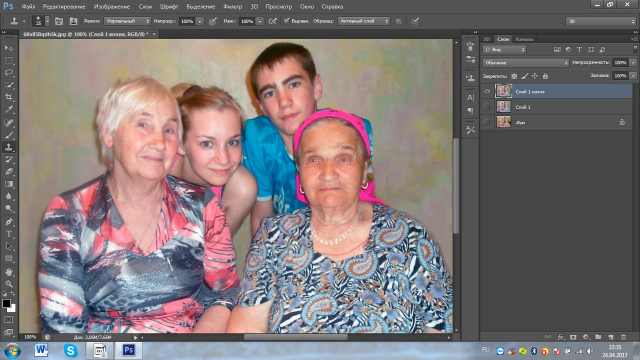640x360 pixels.
Task: Select the Eraser tool
Action: click(x=9, y=172)
